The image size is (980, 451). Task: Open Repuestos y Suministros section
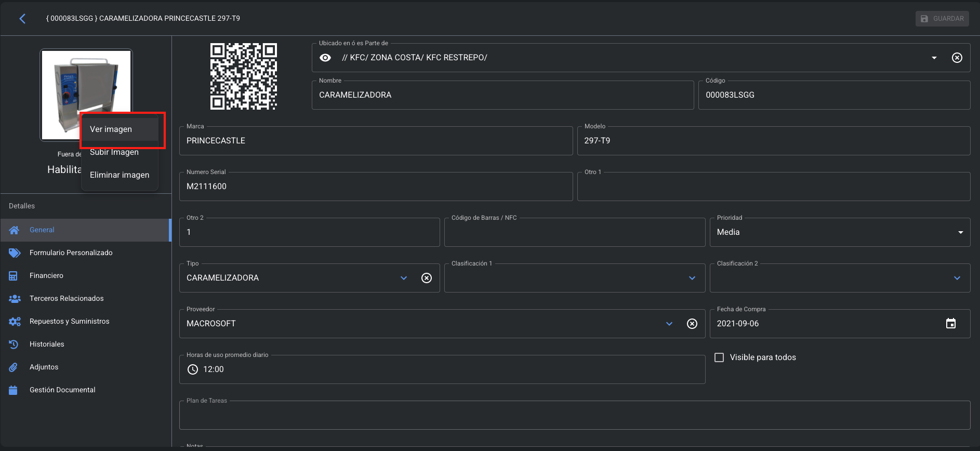(69, 321)
